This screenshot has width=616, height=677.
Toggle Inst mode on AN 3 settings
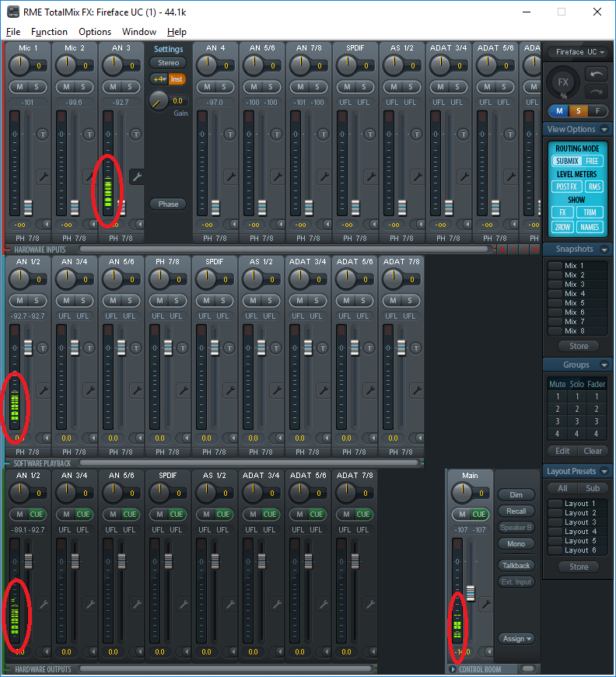177,79
